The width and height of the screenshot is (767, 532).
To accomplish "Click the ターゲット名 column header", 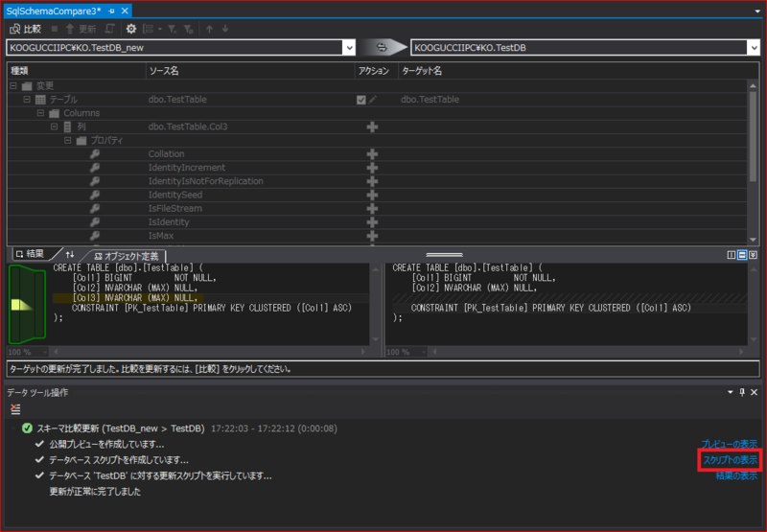I will click(x=573, y=71).
